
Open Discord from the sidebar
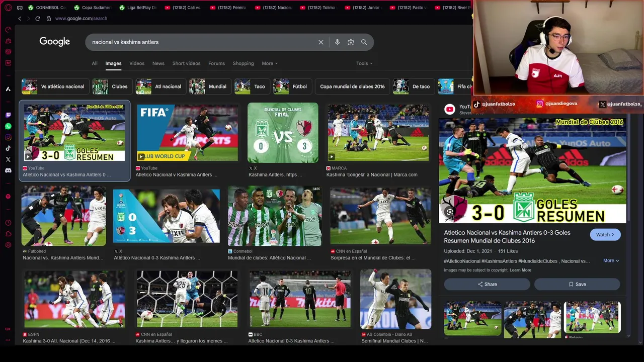click(8, 170)
